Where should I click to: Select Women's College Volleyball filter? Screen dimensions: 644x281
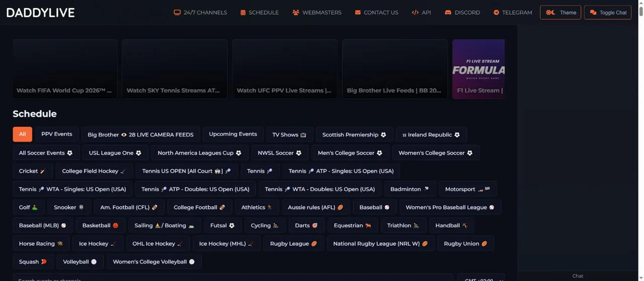click(154, 261)
